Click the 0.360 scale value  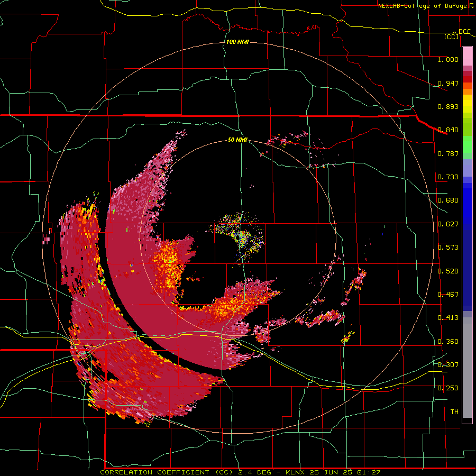[x=448, y=342]
